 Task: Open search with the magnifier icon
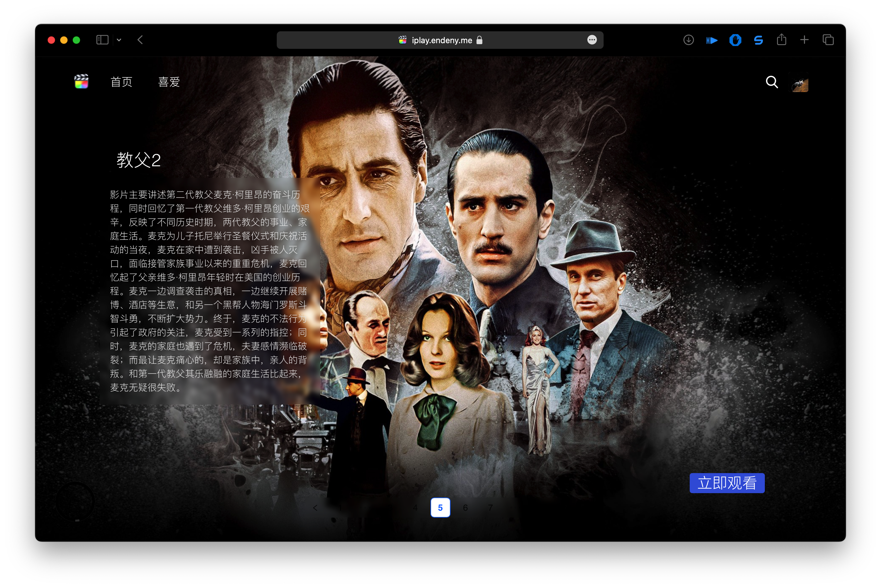(x=771, y=82)
